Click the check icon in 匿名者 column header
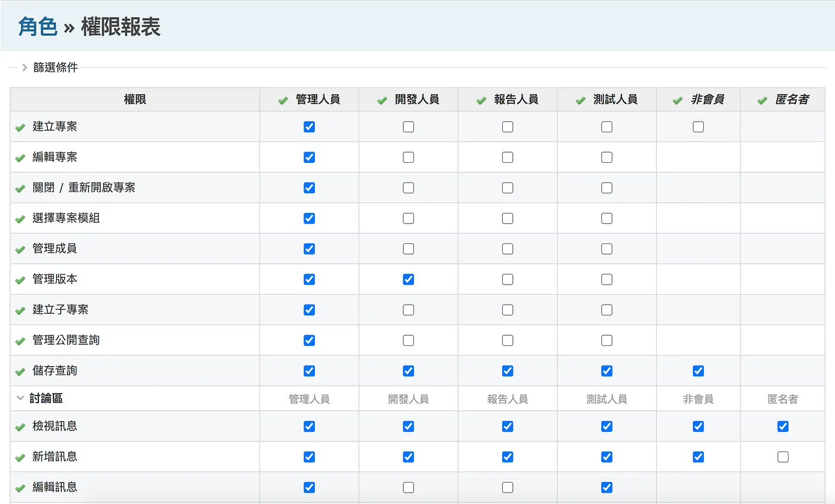The image size is (835, 504). [762, 100]
